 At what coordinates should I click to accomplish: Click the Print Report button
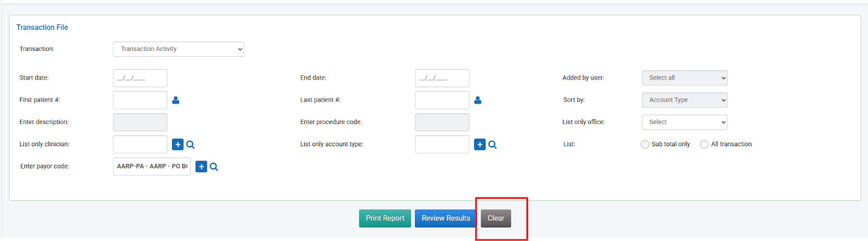pos(385,218)
